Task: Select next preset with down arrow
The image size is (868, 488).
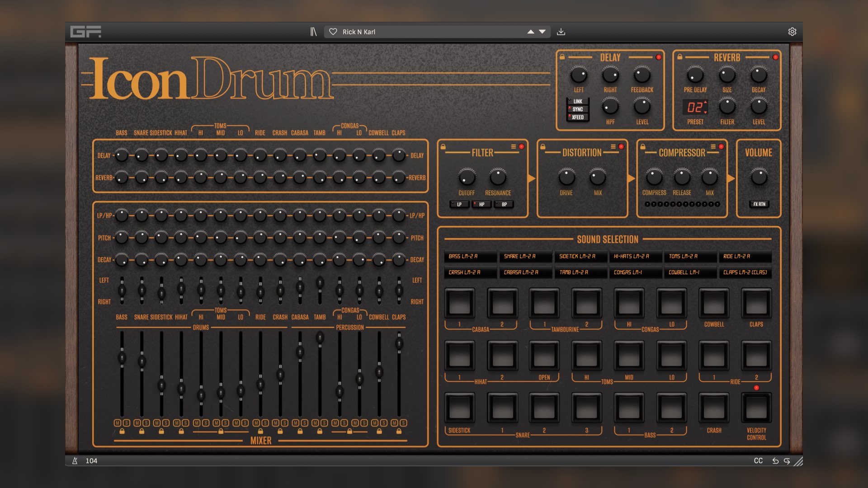Action: click(x=542, y=32)
